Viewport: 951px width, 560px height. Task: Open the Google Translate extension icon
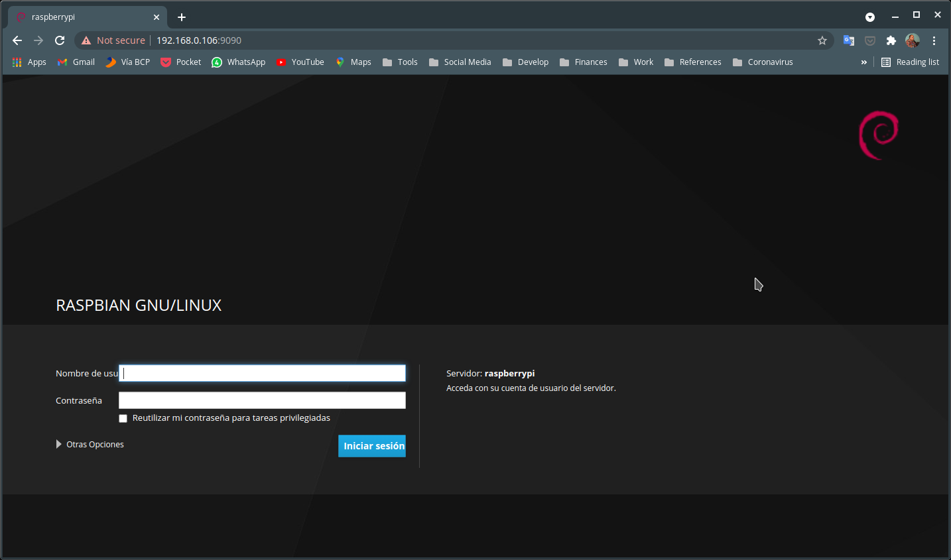pyautogui.click(x=849, y=40)
